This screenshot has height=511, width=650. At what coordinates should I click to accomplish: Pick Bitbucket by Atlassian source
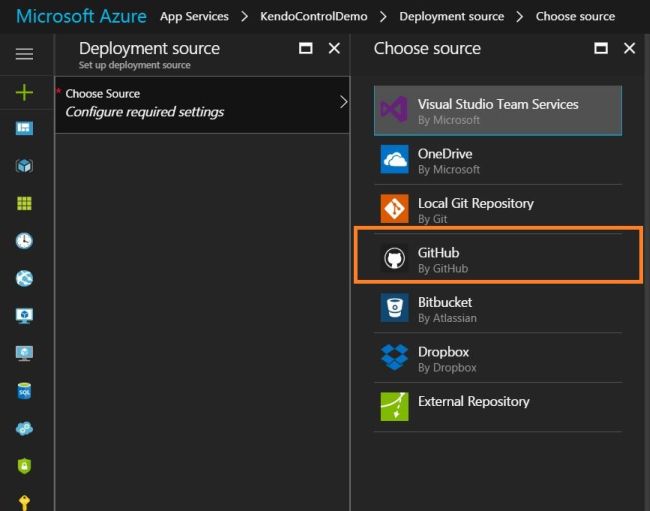[497, 309]
